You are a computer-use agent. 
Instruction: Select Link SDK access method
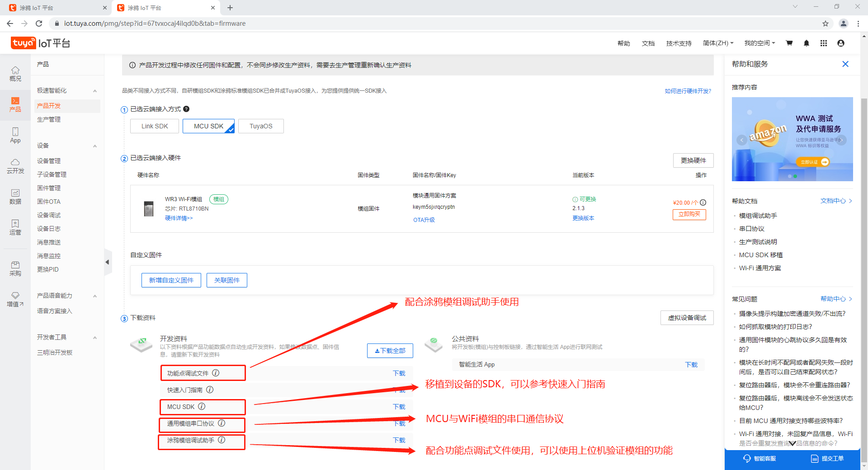pos(155,126)
